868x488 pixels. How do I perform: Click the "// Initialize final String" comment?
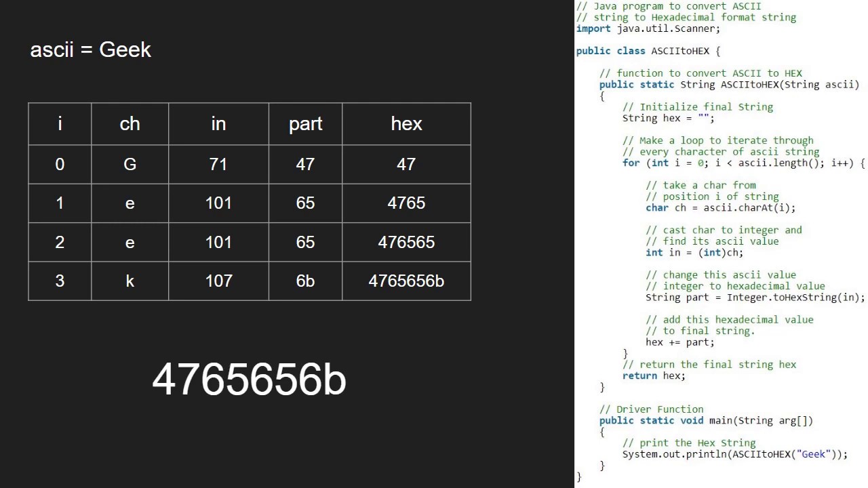point(698,107)
